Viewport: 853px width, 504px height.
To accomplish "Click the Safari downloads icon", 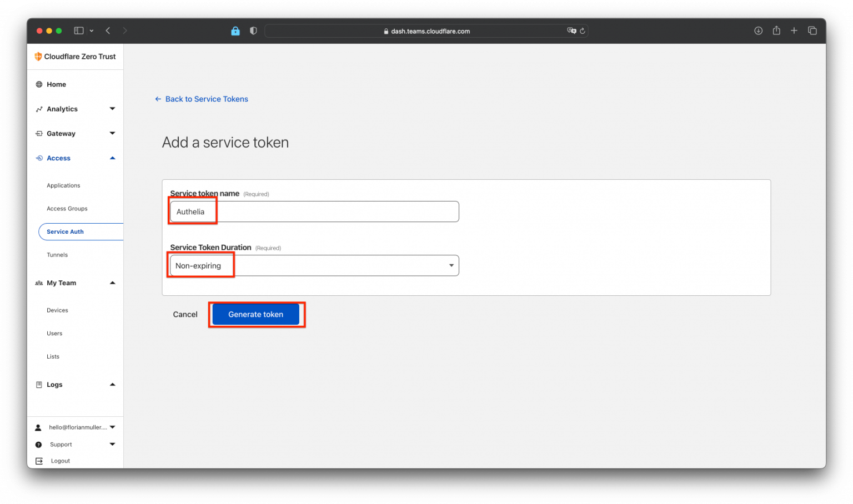I will click(x=758, y=31).
